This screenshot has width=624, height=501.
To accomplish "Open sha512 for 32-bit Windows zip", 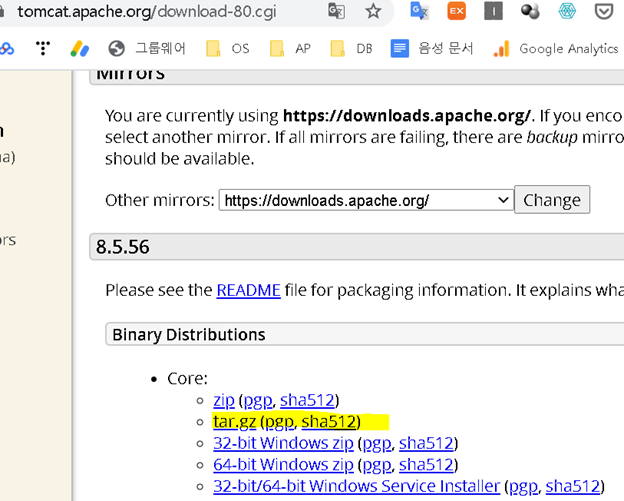I will pos(426,443).
